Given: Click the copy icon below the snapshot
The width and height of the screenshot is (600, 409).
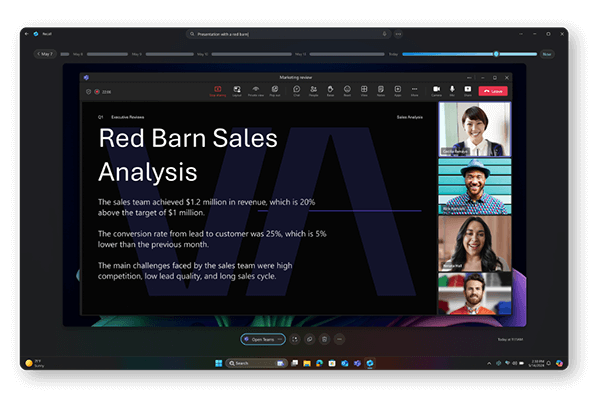Looking at the screenshot, I should pyautogui.click(x=310, y=339).
